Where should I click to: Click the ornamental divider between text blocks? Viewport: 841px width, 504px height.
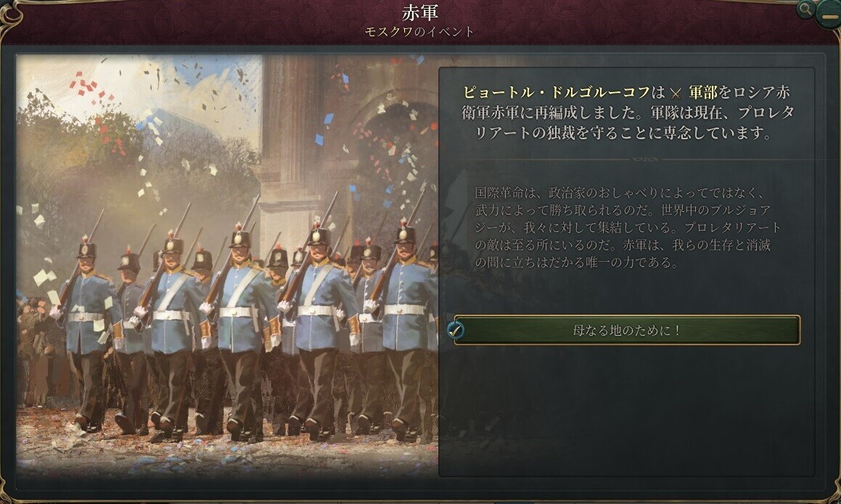point(627,159)
